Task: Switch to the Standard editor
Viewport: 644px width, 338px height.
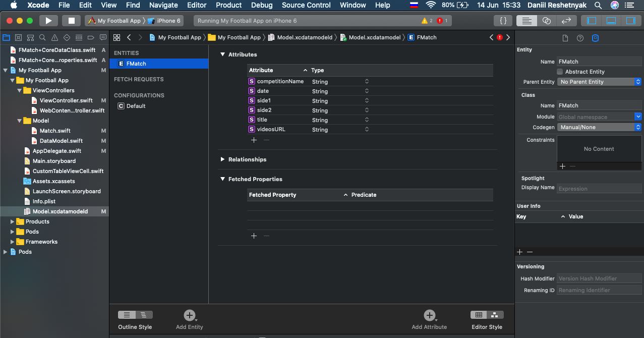Action: [x=526, y=21]
